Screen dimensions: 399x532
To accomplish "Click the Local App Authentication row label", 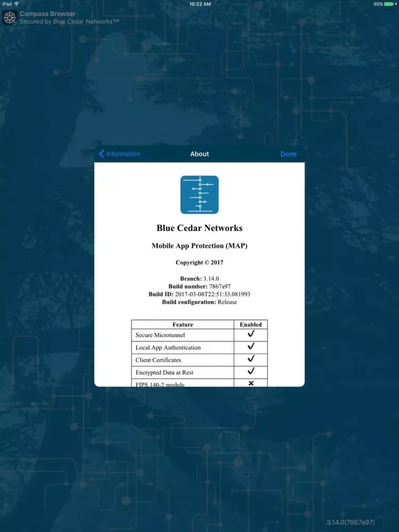I will (168, 348).
